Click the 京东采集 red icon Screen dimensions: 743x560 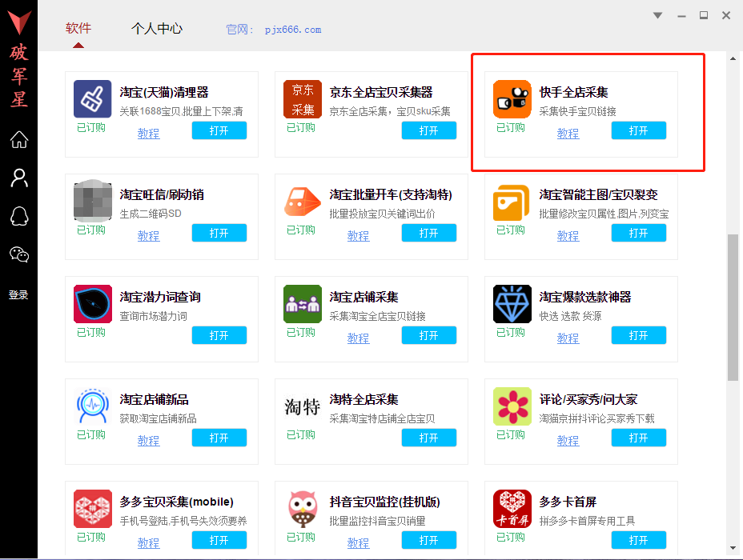pos(303,99)
